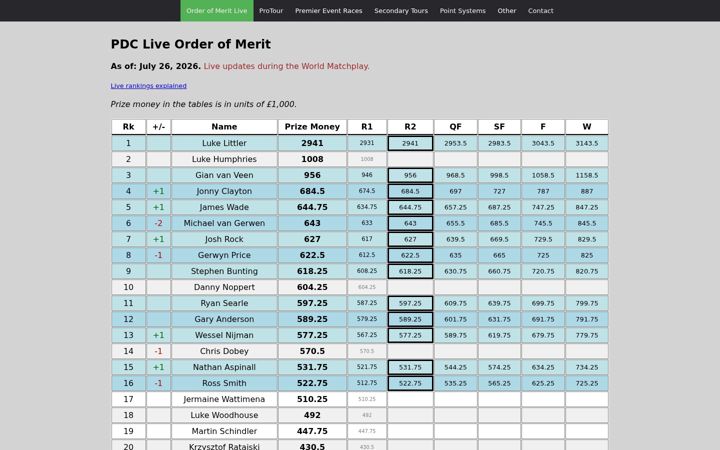Click Nathan Aspinall's QF value 544.25
The width and height of the screenshot is (720, 450).
tap(456, 367)
